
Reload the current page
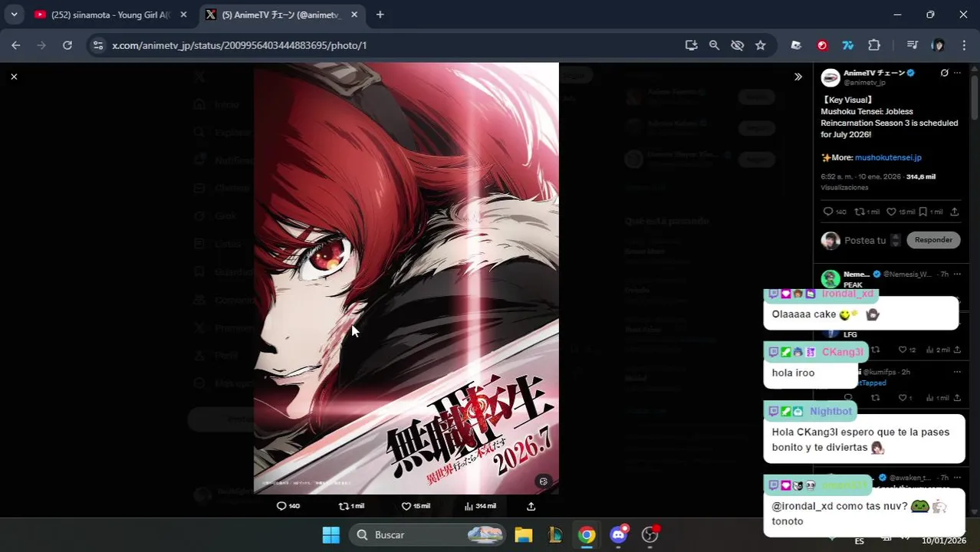click(67, 45)
